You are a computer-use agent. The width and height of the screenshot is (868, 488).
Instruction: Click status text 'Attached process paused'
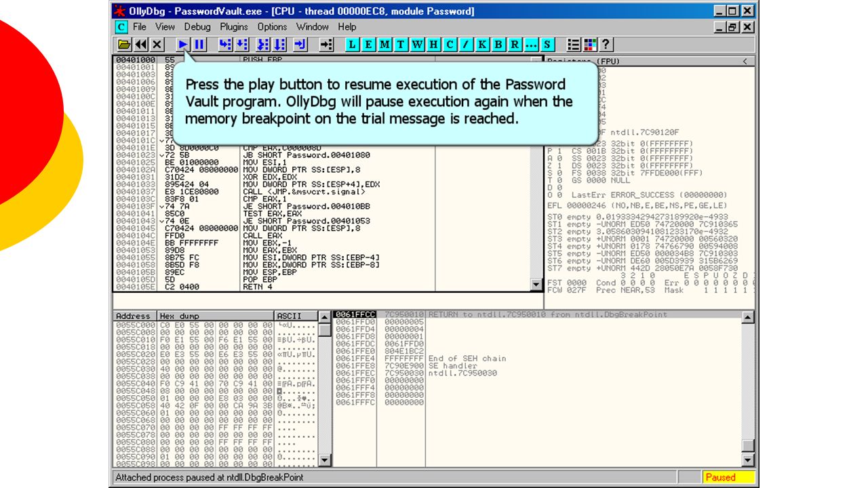[210, 477]
